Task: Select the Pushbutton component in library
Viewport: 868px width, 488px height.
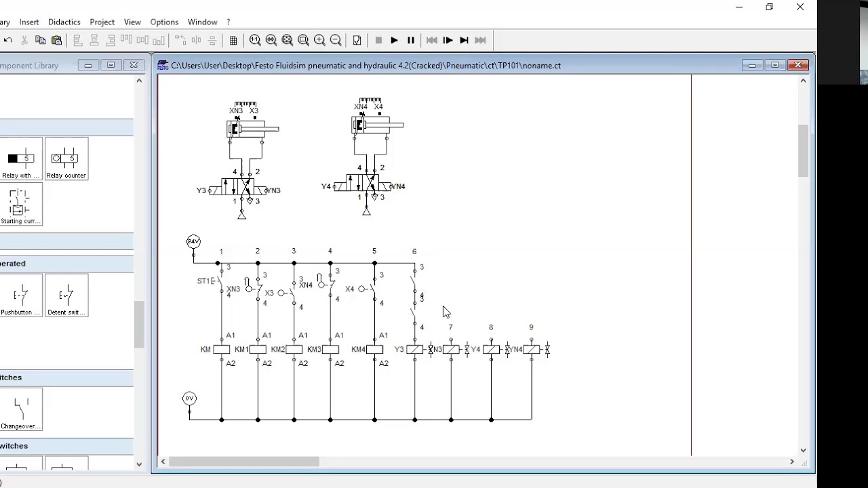Action: pyautogui.click(x=21, y=296)
